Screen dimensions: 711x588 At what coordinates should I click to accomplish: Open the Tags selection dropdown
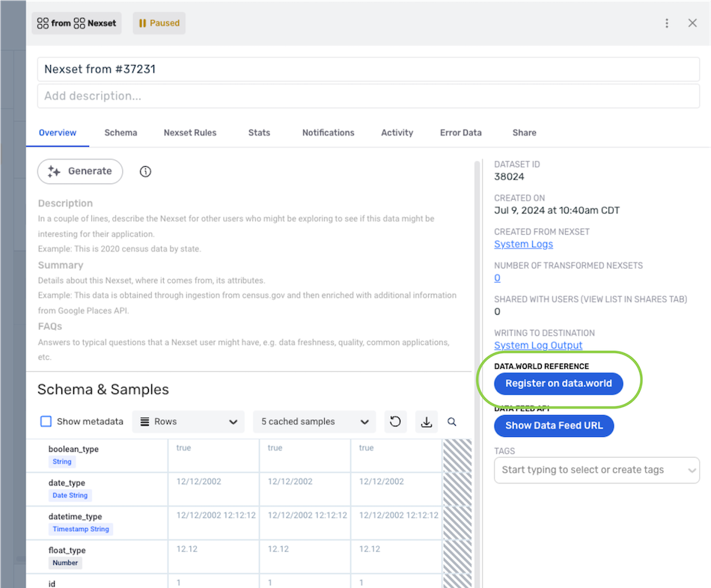596,470
